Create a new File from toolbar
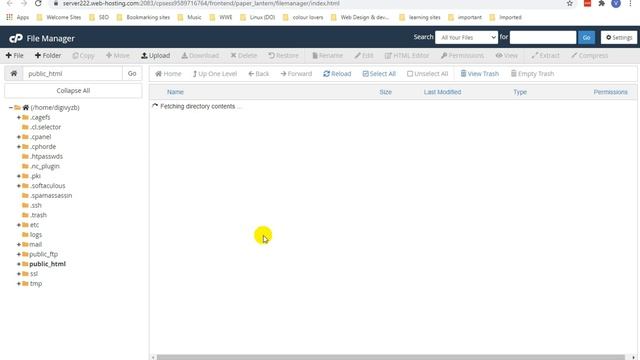Screen dimensions: 640x360 (14, 56)
